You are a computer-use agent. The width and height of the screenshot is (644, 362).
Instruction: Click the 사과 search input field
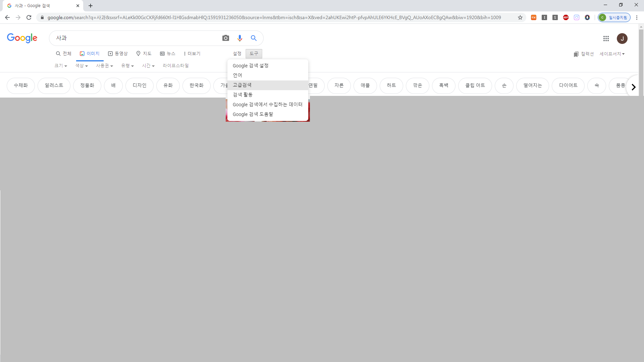[134, 38]
